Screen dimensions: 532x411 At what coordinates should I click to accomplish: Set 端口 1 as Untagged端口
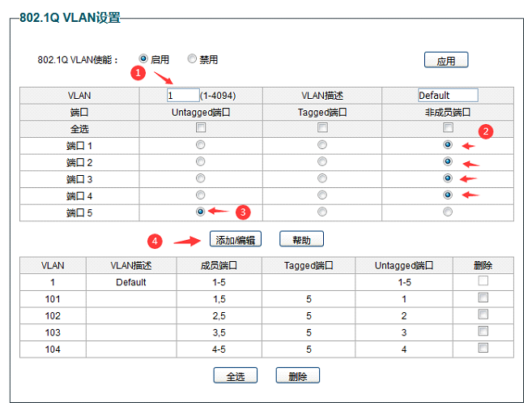201,145
